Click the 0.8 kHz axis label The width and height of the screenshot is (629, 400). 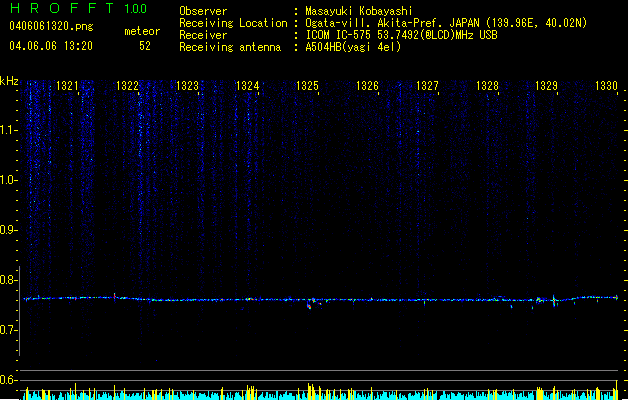[8, 280]
